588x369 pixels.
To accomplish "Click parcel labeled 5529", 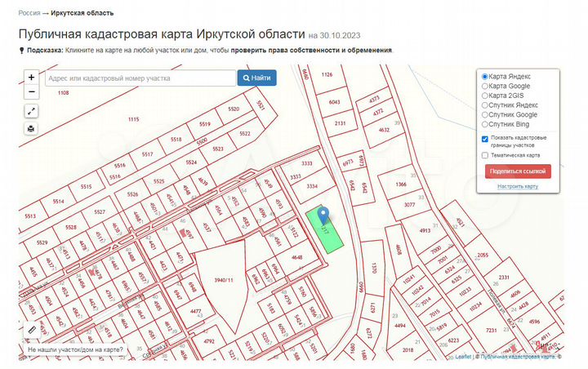I will click(x=42, y=242).
